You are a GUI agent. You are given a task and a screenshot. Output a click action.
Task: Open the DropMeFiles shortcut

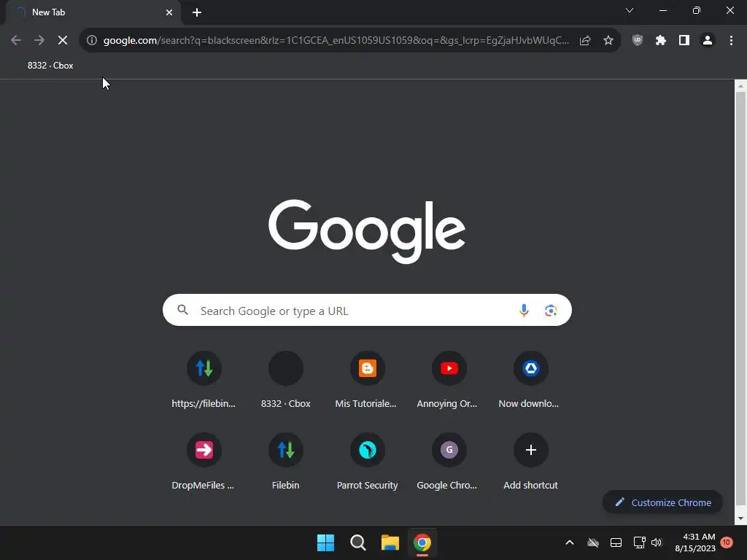point(204,462)
